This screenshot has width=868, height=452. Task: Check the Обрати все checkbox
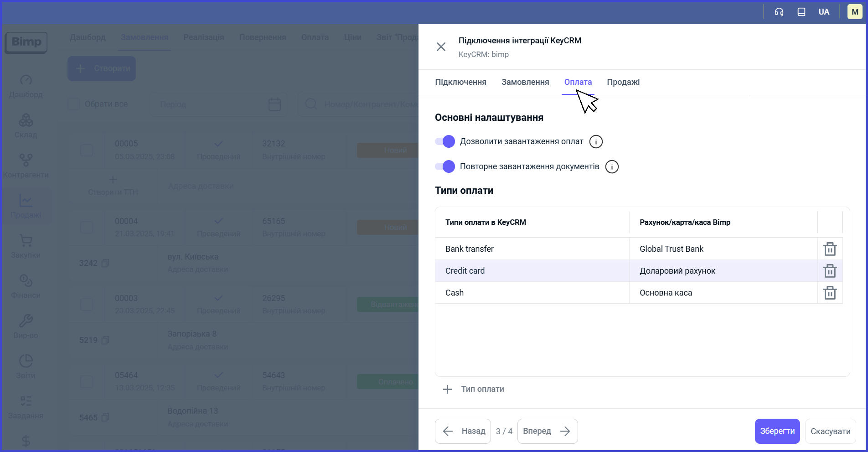pos(74,104)
